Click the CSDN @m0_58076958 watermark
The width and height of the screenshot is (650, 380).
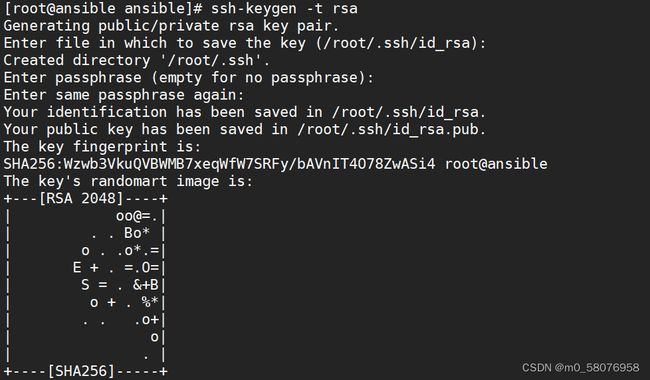(x=580, y=368)
